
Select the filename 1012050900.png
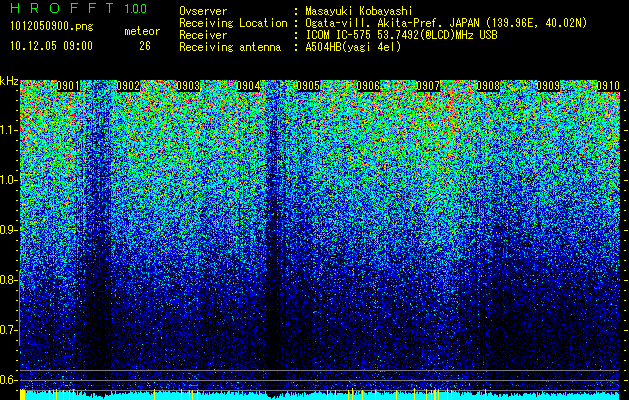(x=52, y=27)
